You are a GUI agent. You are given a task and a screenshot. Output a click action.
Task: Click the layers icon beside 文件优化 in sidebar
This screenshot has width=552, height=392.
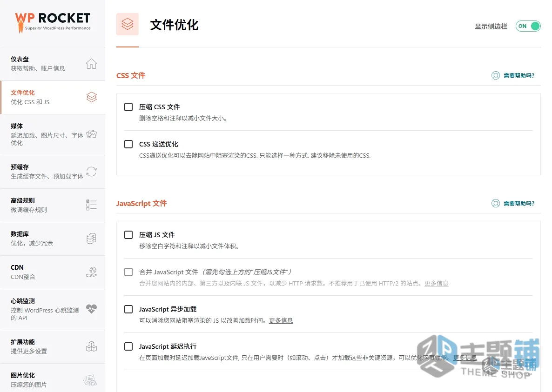[92, 97]
